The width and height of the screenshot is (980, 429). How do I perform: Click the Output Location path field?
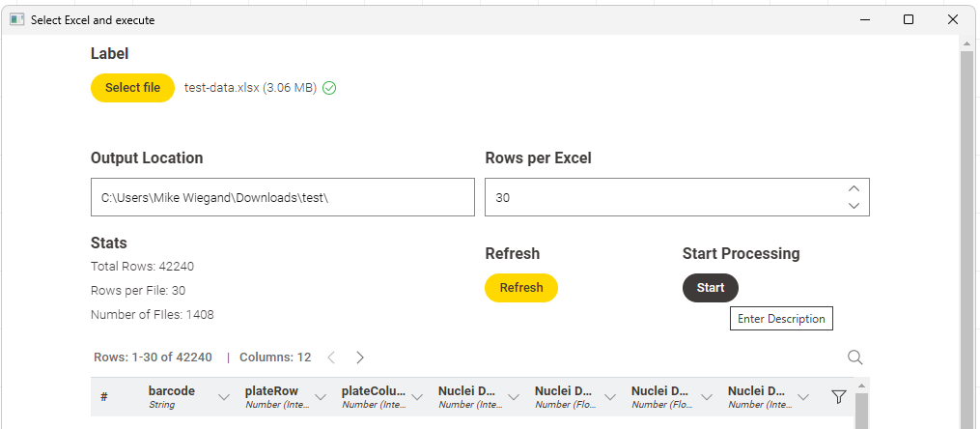click(282, 197)
